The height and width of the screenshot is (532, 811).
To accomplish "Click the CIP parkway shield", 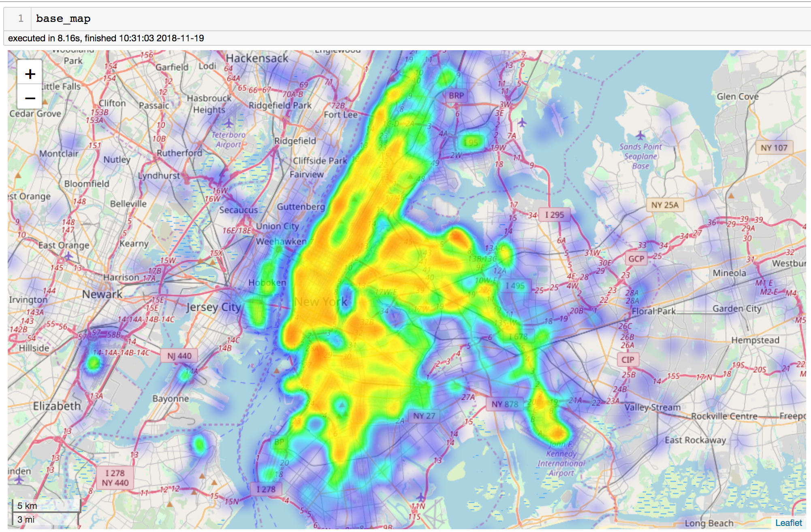I will pos(627,360).
